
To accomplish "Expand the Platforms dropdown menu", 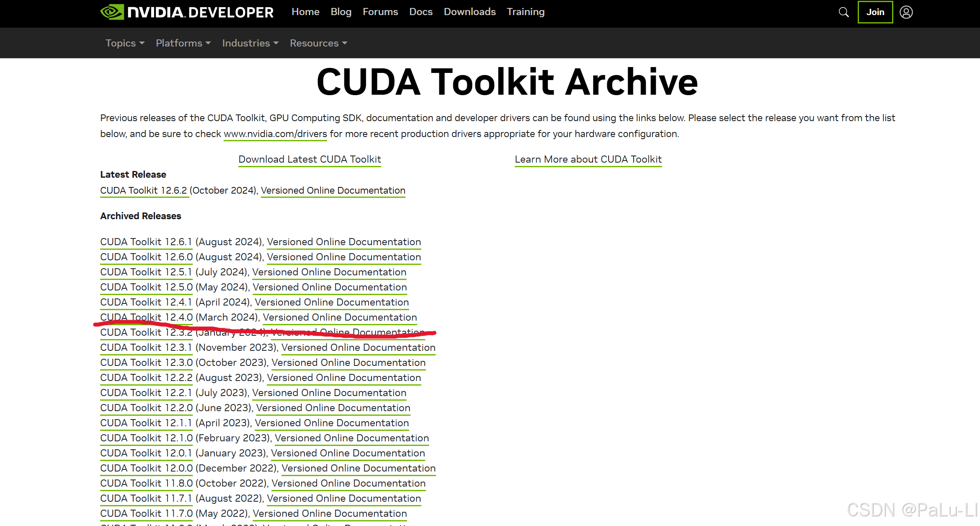I will 183,43.
